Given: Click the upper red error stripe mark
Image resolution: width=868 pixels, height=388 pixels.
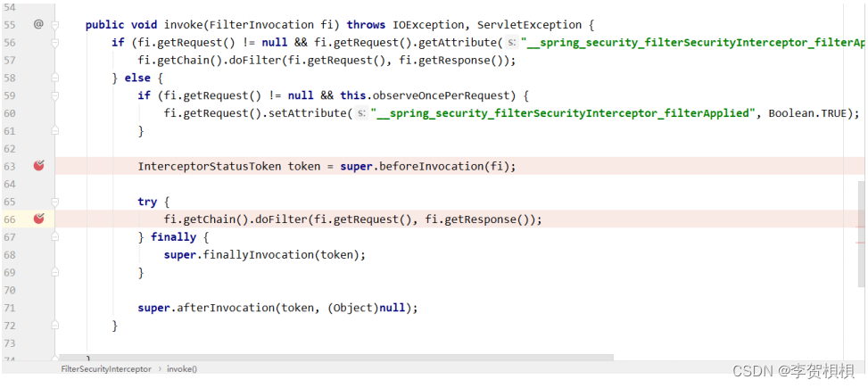Looking at the screenshot, I should click(x=860, y=227).
